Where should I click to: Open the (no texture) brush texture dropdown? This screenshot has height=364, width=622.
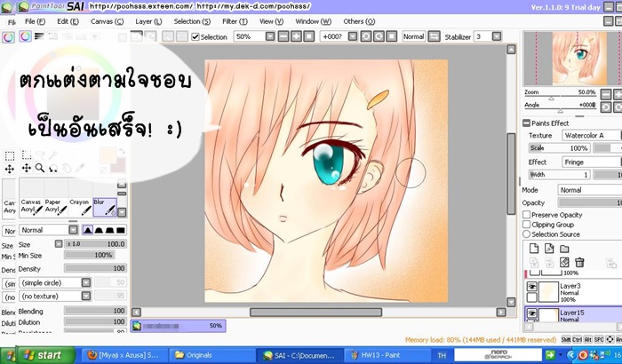pos(86,296)
